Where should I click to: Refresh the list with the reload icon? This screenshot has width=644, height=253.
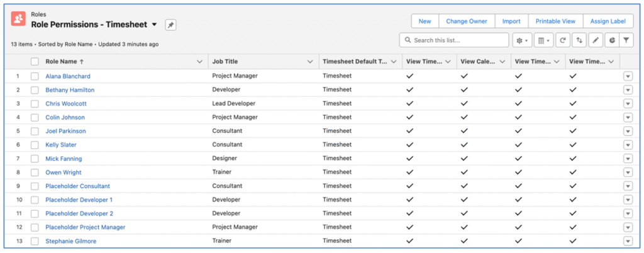pyautogui.click(x=563, y=40)
